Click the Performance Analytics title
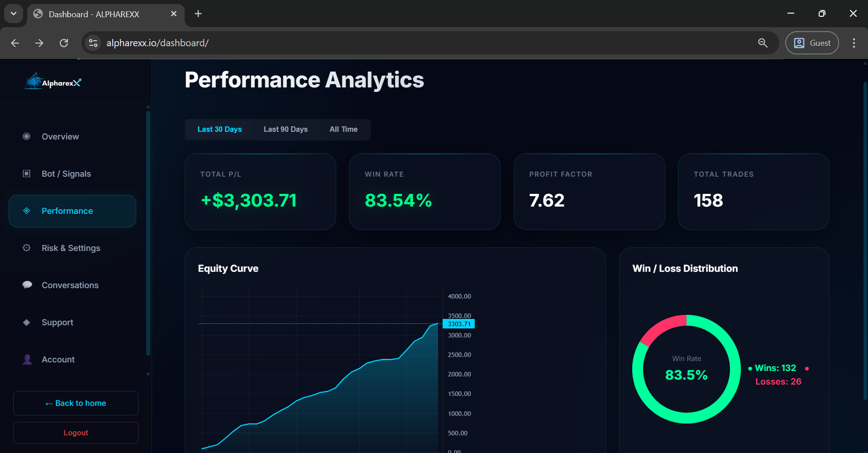Viewport: 868px width, 453px height. click(304, 80)
